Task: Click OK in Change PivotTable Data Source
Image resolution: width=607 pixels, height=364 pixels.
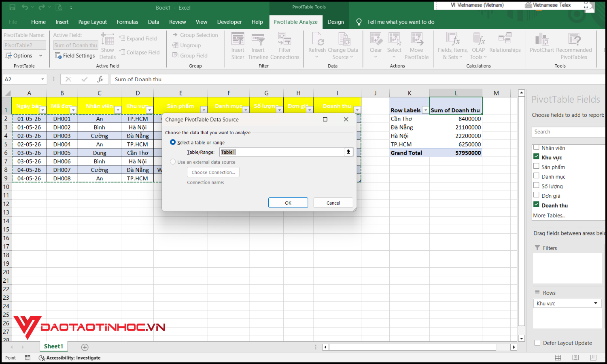Action: [288, 203]
